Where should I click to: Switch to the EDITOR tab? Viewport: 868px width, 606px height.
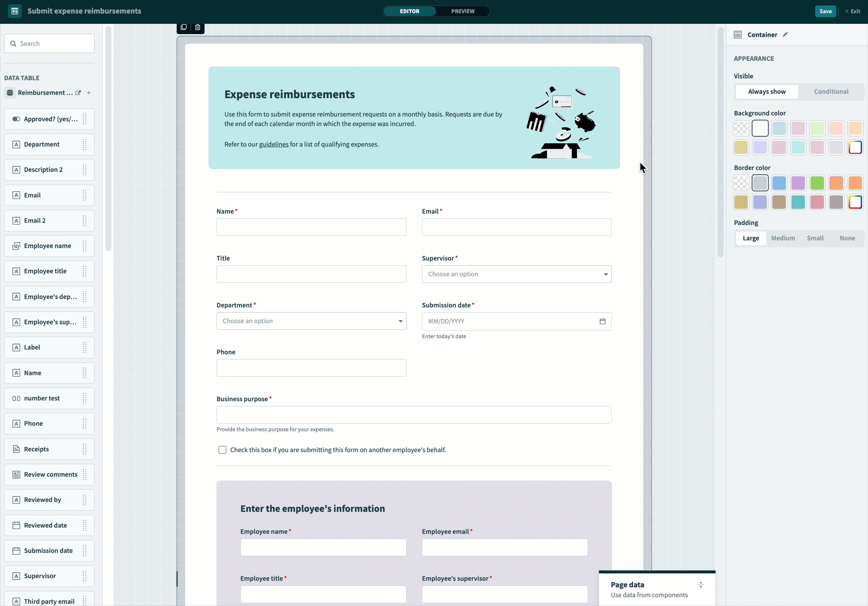pyautogui.click(x=409, y=11)
